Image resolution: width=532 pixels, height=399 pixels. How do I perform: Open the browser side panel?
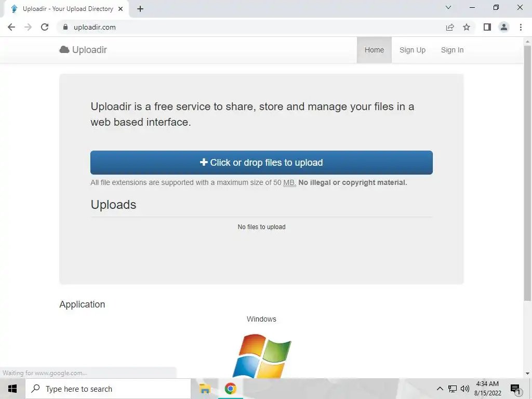(x=487, y=27)
